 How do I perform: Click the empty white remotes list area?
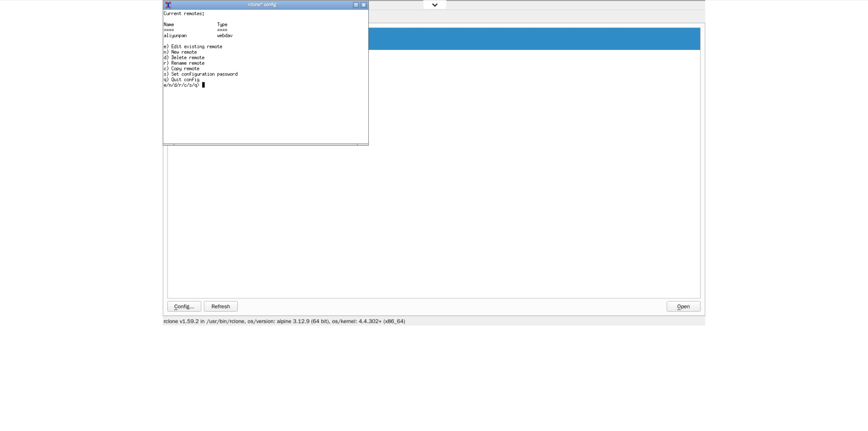coord(434,220)
